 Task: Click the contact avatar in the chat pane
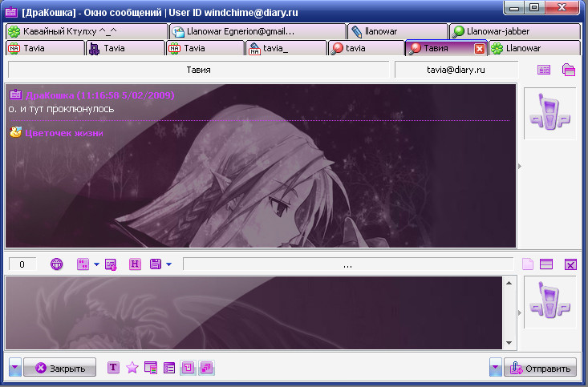click(549, 113)
